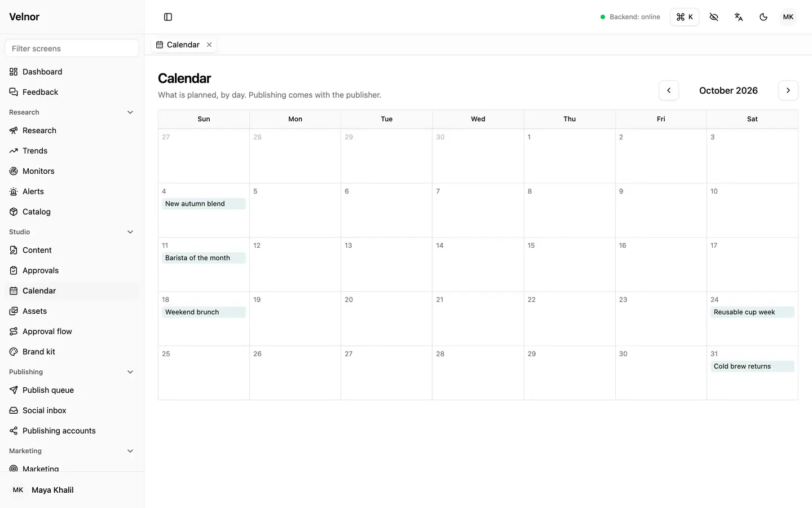Open Monitors icon in sidebar
Screen dimensions: 812x508
point(14,171)
